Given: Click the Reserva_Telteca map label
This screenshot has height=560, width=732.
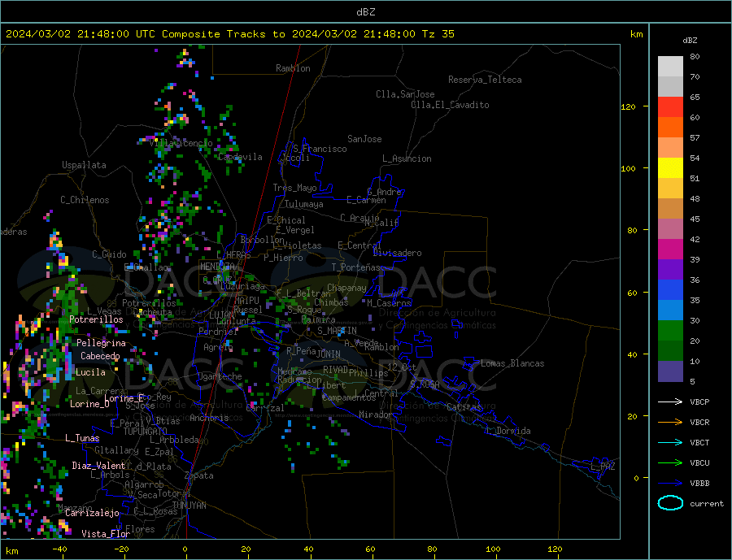Looking at the screenshot, I should point(485,80).
